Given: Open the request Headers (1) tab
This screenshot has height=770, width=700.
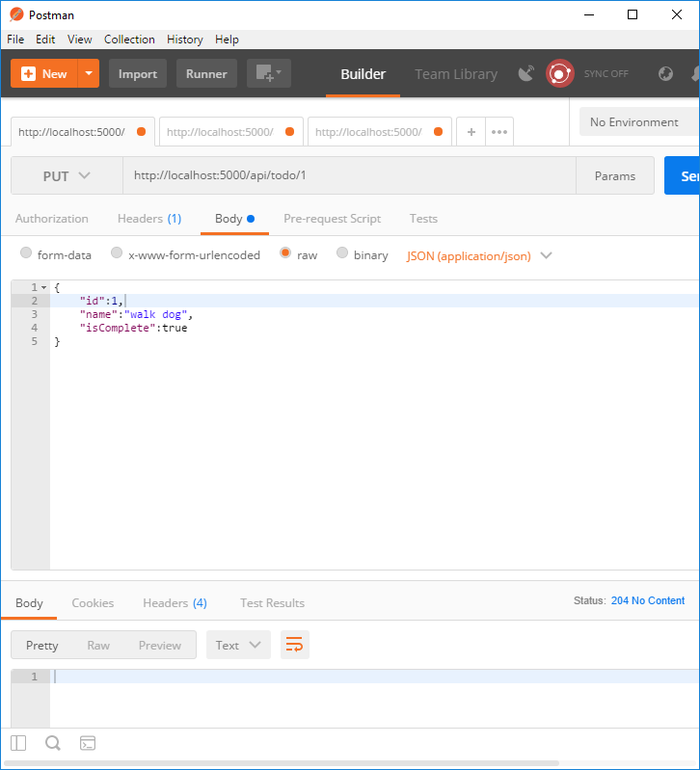Looking at the screenshot, I should (149, 219).
